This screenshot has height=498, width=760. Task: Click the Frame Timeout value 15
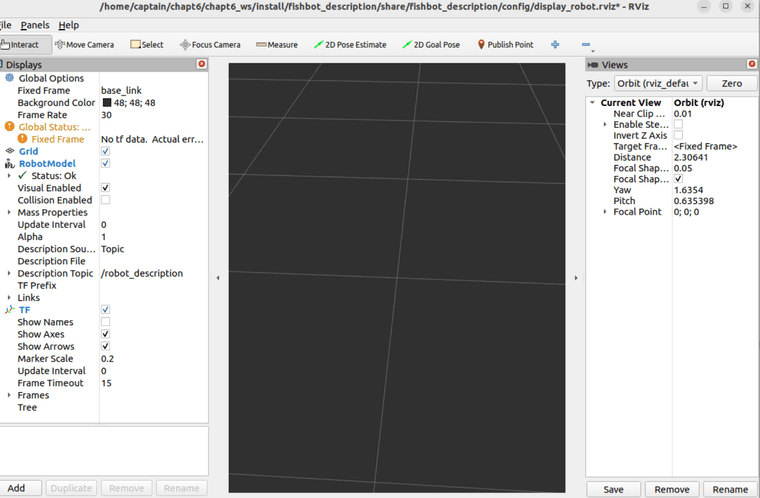[106, 383]
